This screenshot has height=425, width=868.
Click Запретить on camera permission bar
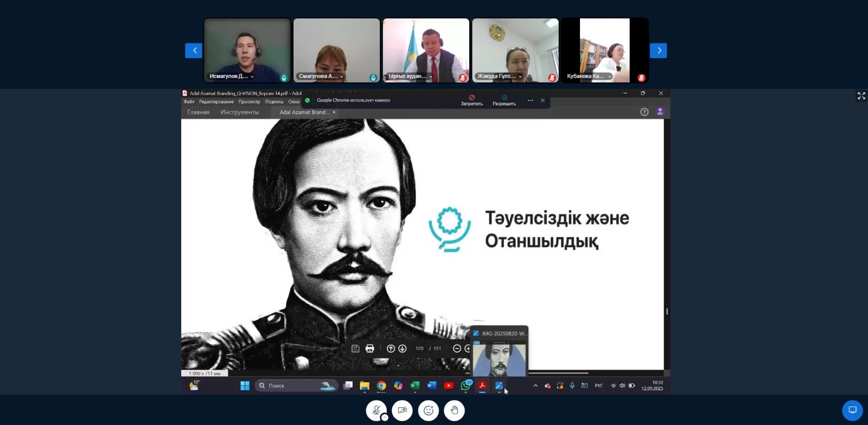(471, 100)
